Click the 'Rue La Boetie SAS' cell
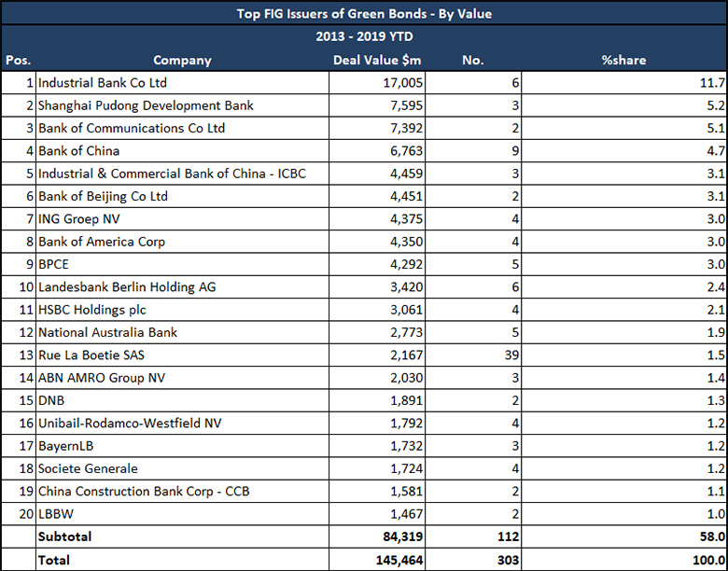The width and height of the screenshot is (728, 571). click(182, 355)
